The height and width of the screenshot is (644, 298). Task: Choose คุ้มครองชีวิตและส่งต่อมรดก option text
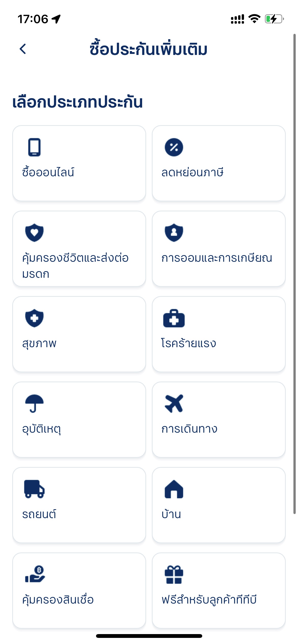pos(75,266)
